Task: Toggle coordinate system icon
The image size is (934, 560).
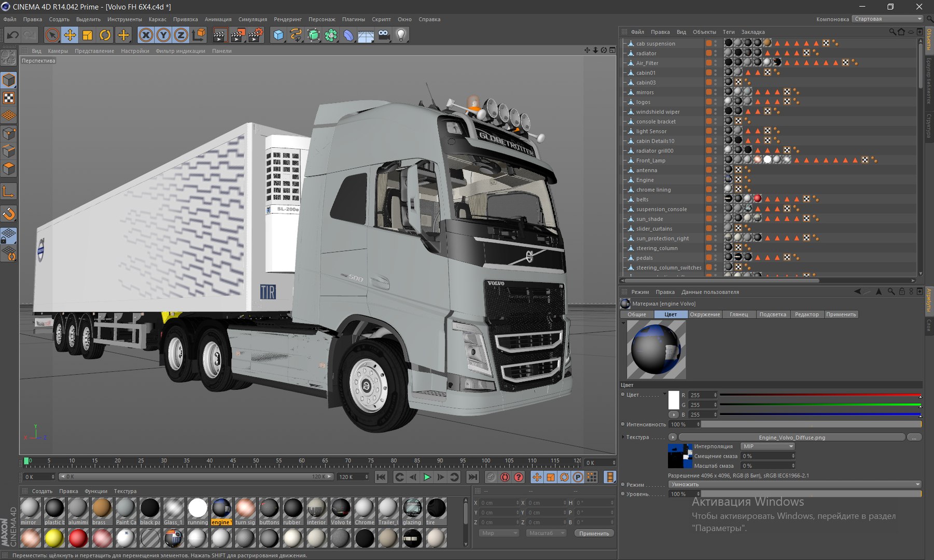Action: [199, 35]
